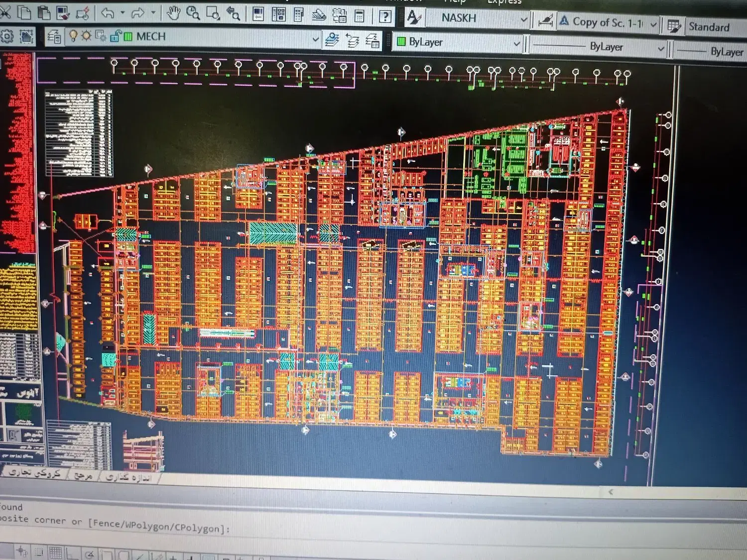The image size is (747, 560).
Task: Click the Zoom Previous icon
Action: tap(233, 13)
